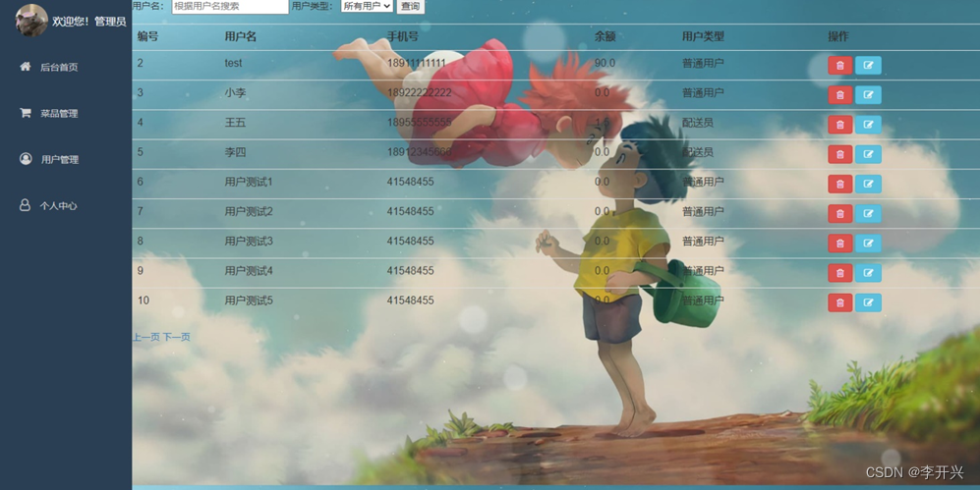Open 个人中心 menu item

(x=59, y=206)
